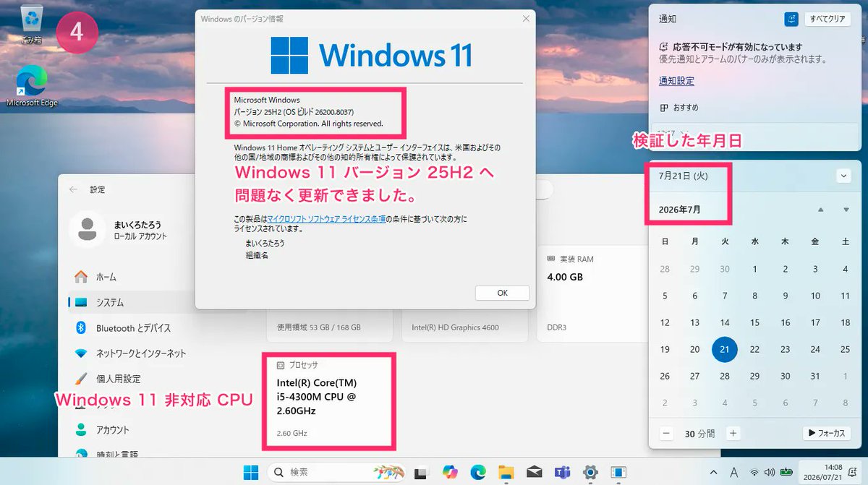This screenshot has width=868, height=485.
Task: Select July 12 in the calendar
Action: [665, 322]
